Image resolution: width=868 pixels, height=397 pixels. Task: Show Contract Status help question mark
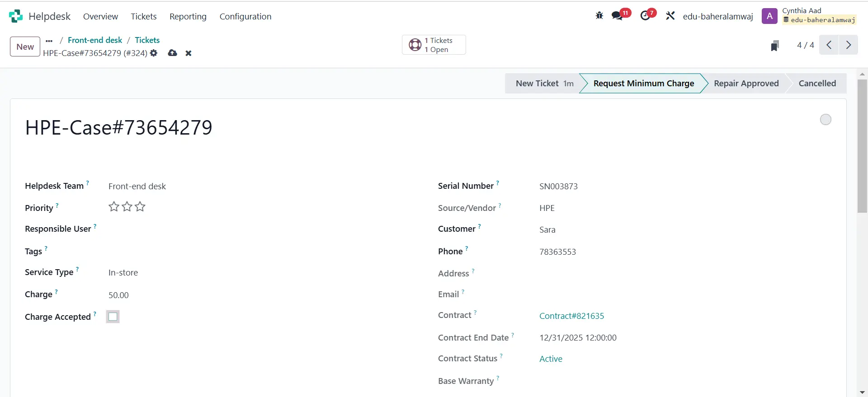[x=501, y=355]
